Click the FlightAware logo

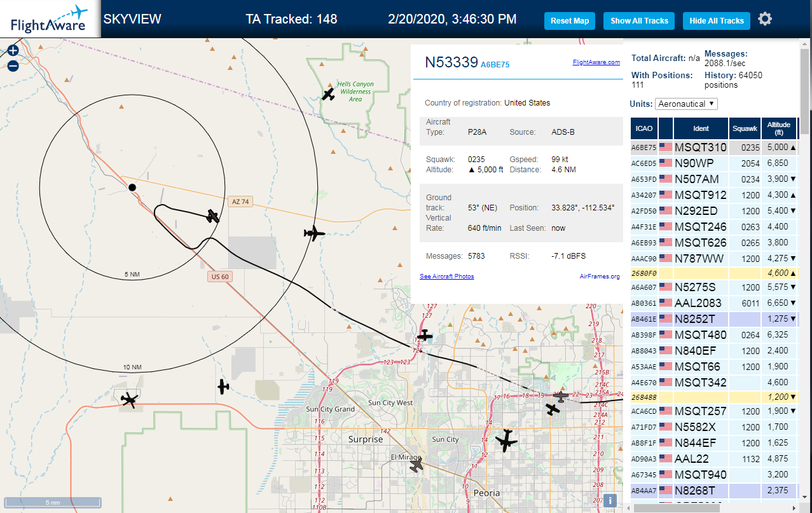coord(50,19)
